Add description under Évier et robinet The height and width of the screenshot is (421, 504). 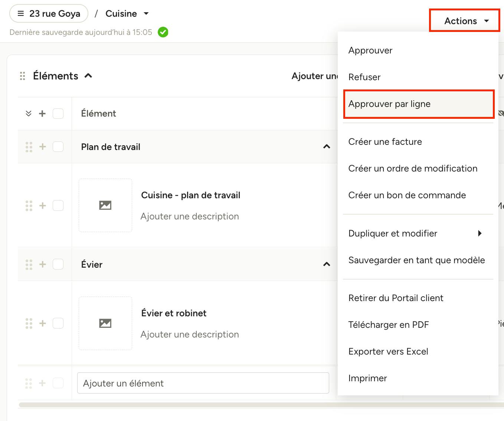[x=190, y=334]
